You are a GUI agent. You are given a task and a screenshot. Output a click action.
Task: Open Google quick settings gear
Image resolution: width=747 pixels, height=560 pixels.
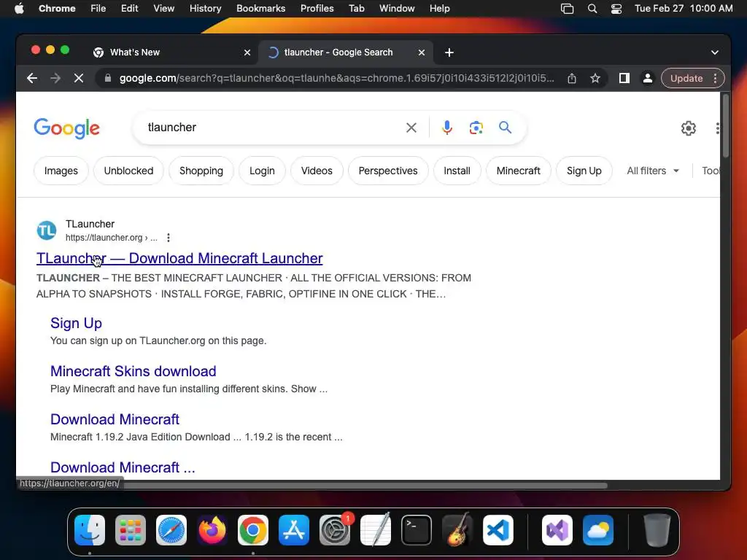click(688, 128)
